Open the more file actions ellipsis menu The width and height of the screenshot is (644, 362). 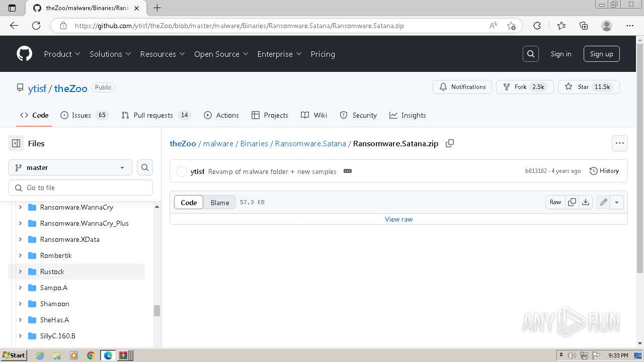(x=620, y=143)
